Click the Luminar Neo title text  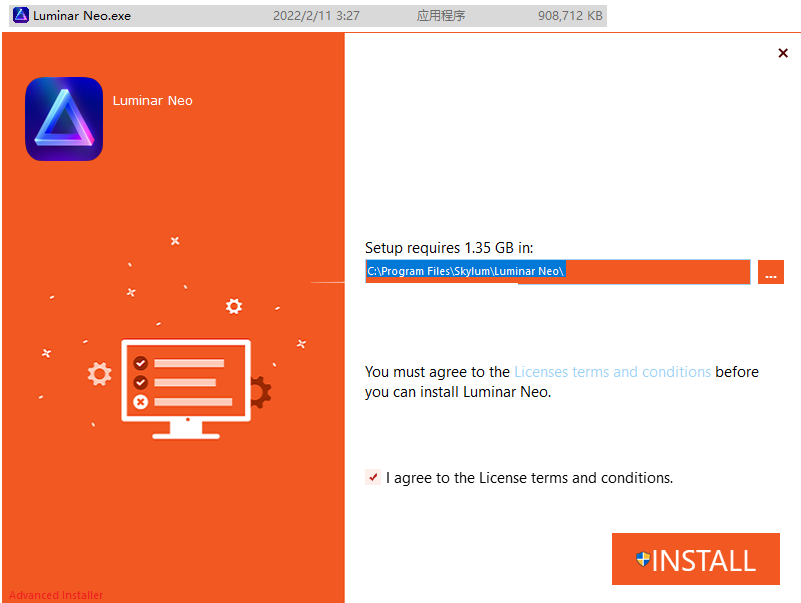point(152,101)
